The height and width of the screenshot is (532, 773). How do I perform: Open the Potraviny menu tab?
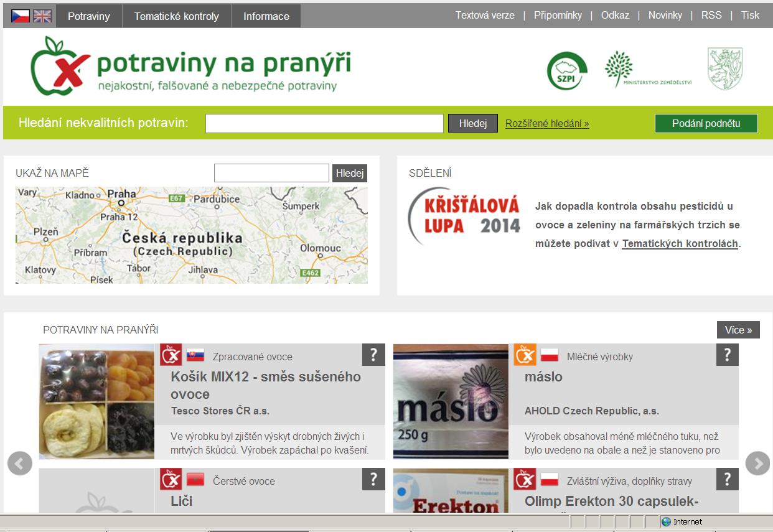(89, 16)
